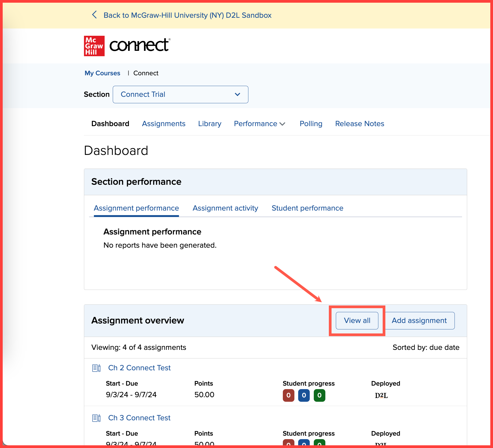Click the back arrow chevron icon
493x448 pixels.
pos(94,15)
